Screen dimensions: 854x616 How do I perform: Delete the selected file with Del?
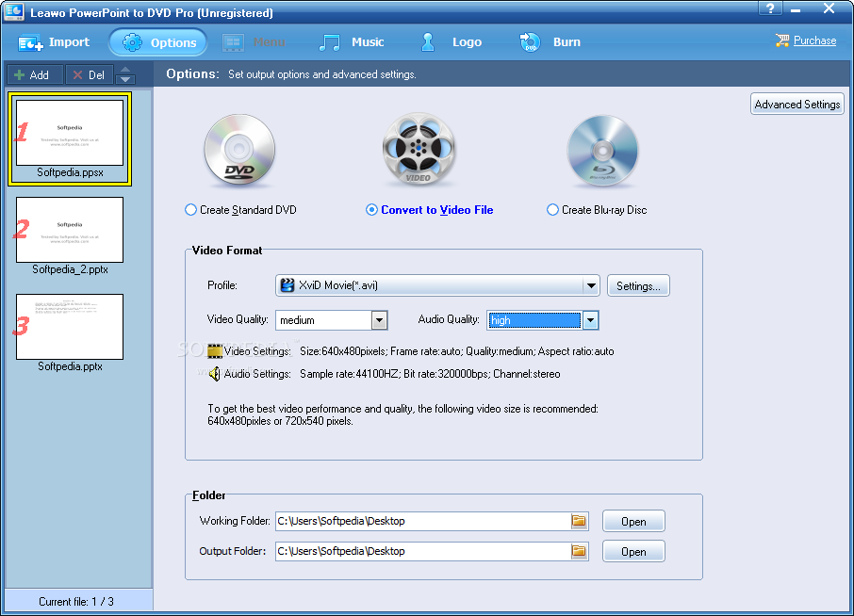click(90, 75)
